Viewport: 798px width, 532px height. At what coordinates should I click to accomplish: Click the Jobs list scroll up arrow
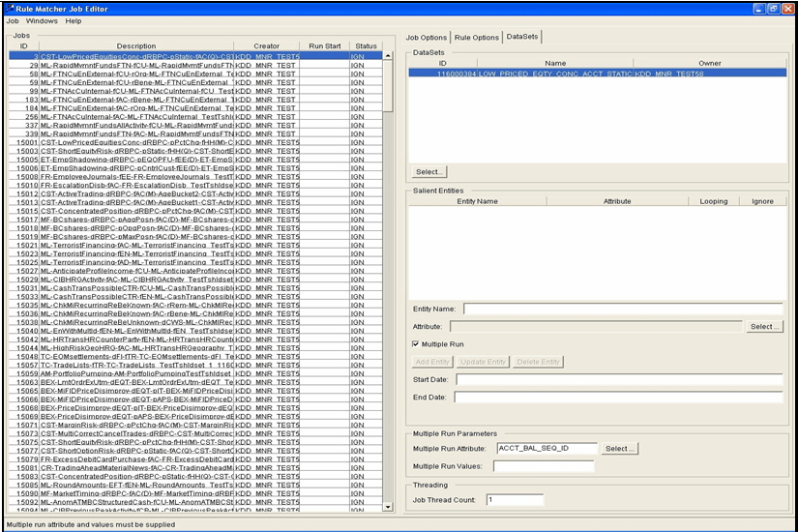(x=388, y=55)
